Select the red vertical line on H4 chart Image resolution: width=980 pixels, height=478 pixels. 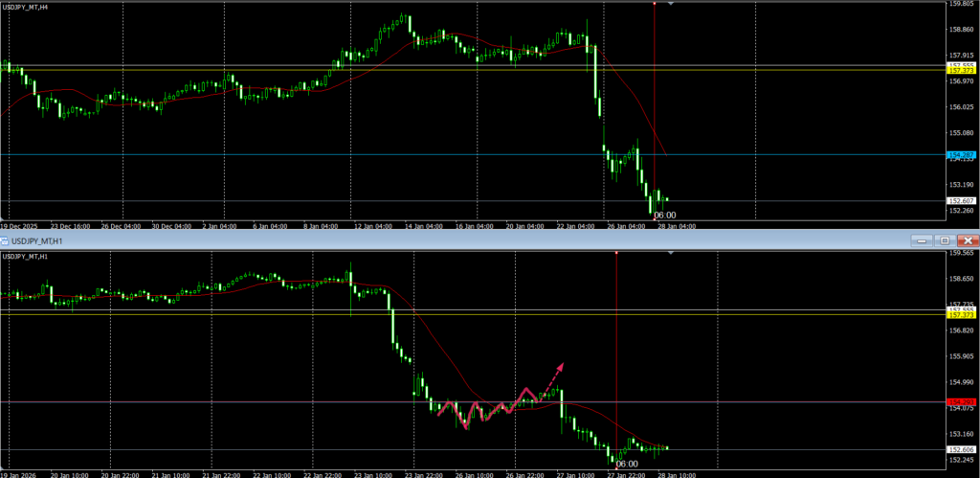tap(654, 96)
